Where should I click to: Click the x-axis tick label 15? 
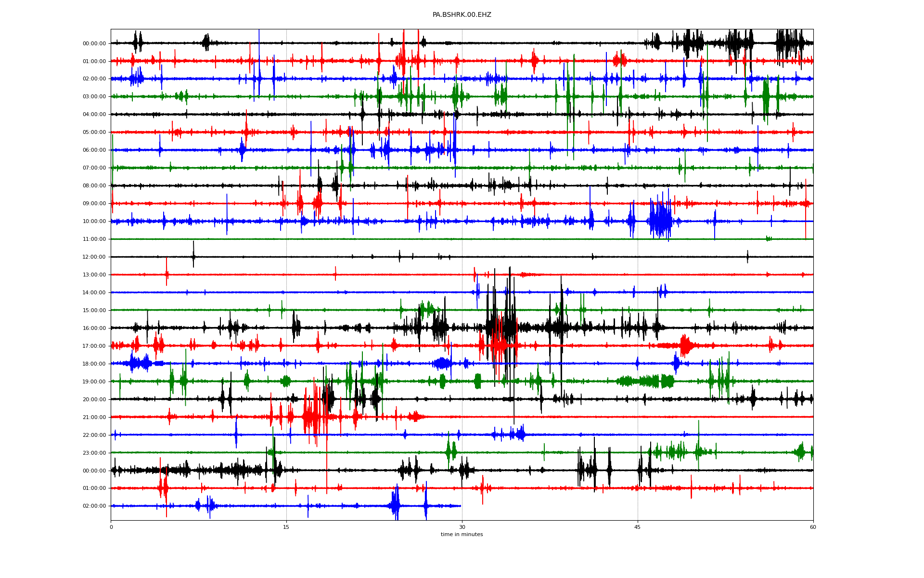[x=286, y=527]
